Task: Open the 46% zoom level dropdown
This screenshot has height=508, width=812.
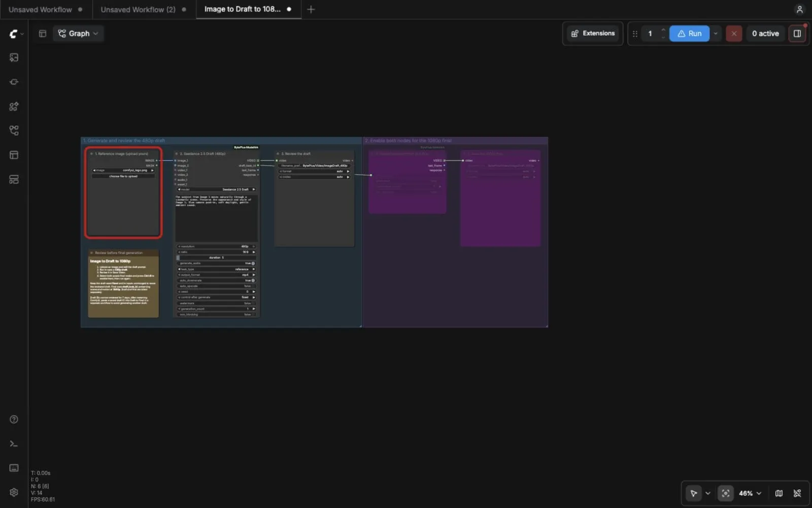Action: [750, 493]
